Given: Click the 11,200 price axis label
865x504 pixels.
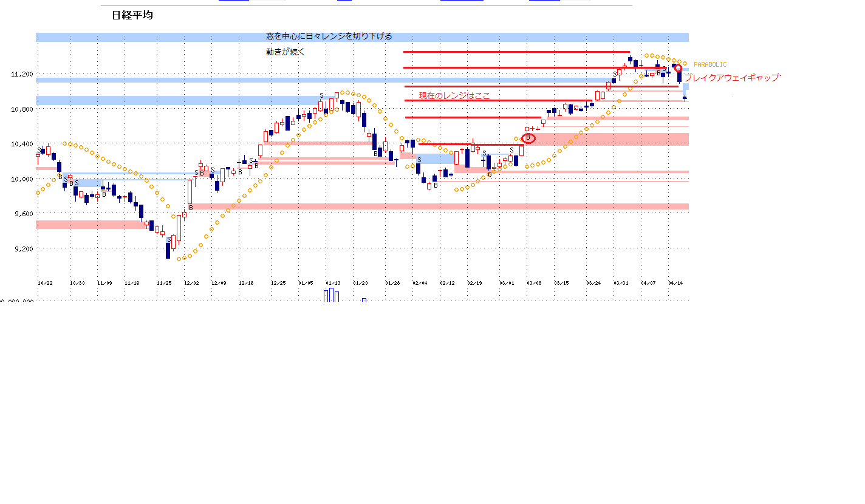Looking at the screenshot, I should tap(22, 74).
